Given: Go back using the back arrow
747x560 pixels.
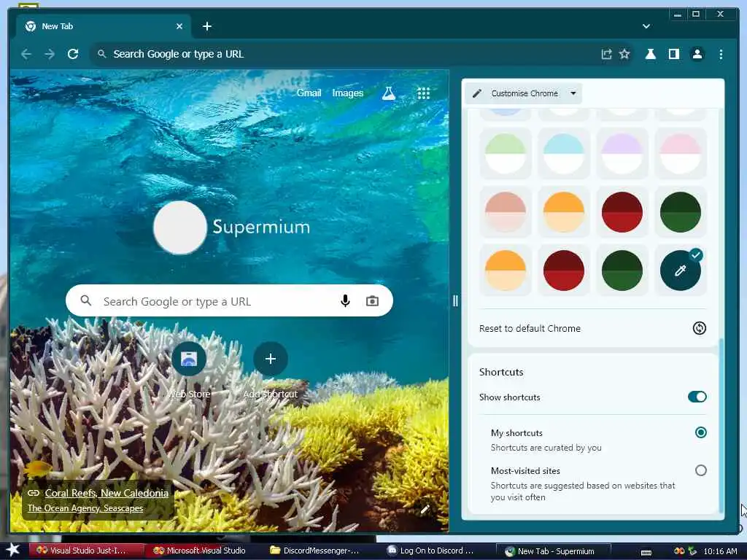Looking at the screenshot, I should pyautogui.click(x=26, y=54).
